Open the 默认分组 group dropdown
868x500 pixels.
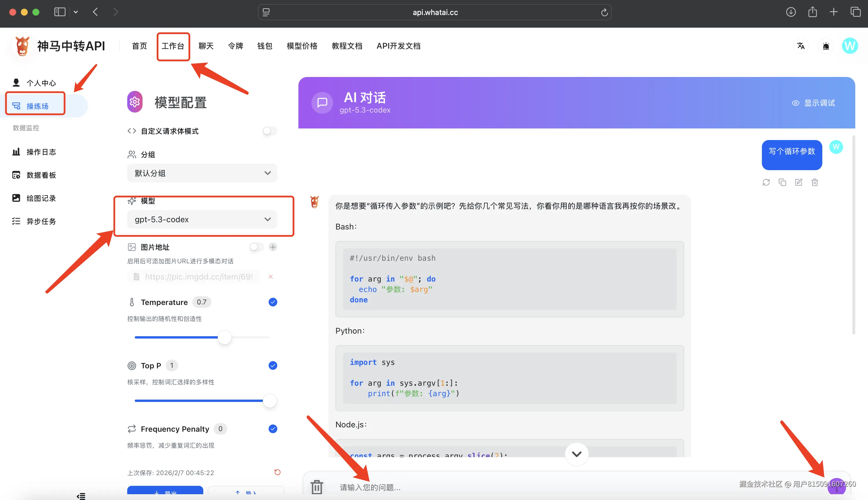[202, 173]
